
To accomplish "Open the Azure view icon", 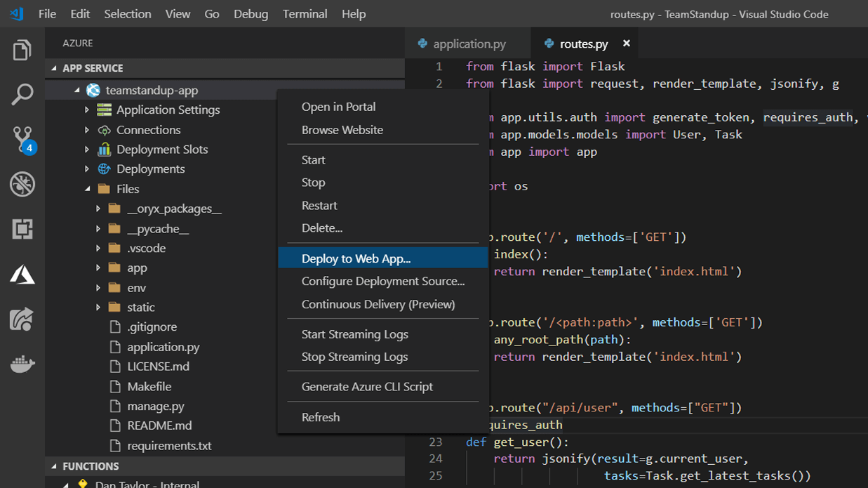I will coord(22,275).
